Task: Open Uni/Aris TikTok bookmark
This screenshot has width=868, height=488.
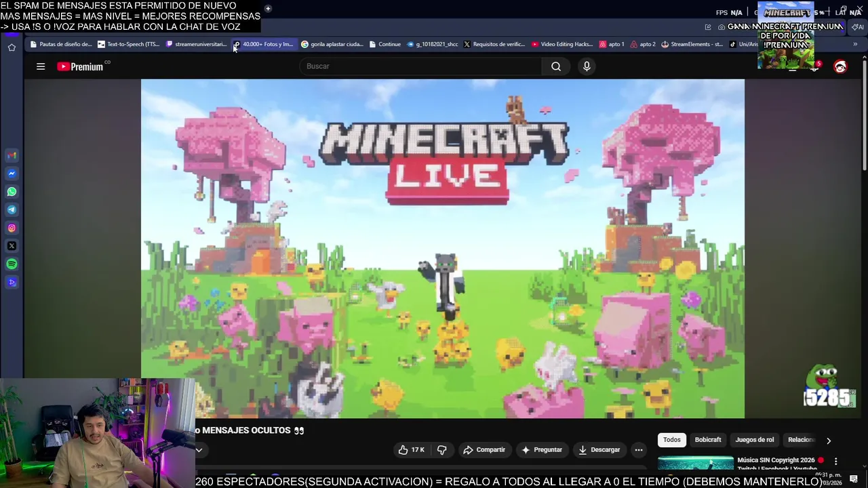Action: (x=744, y=44)
